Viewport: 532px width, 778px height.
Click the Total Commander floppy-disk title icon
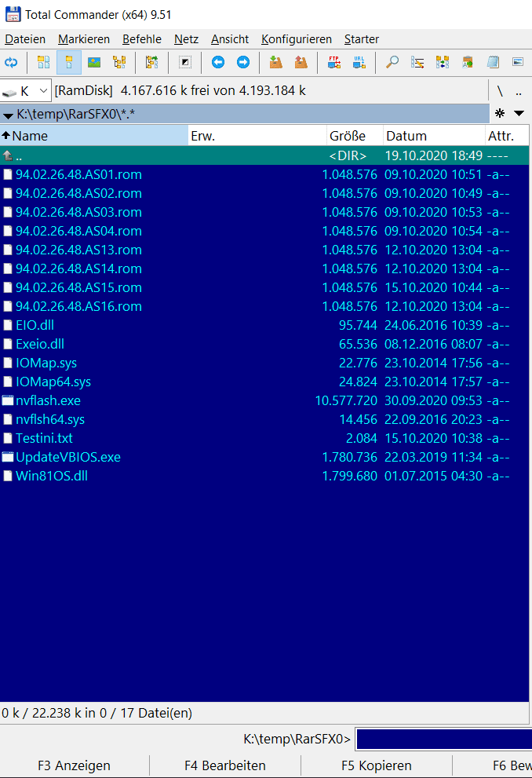[13, 14]
